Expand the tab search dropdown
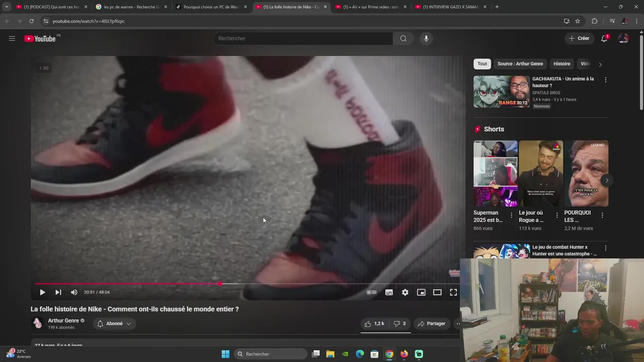 (7, 7)
